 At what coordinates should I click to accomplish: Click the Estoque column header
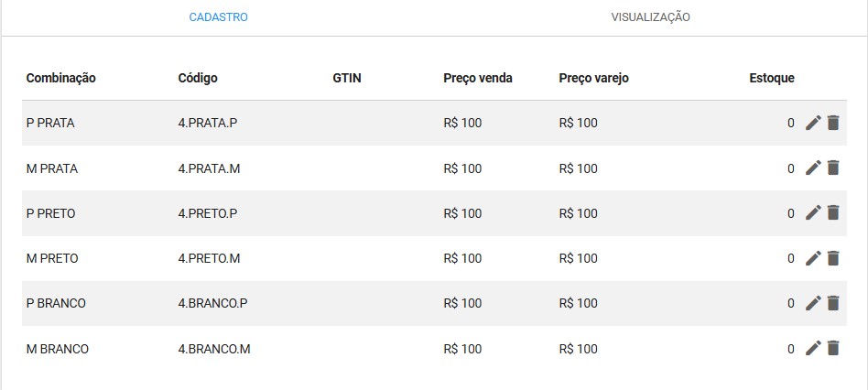pyautogui.click(x=772, y=78)
